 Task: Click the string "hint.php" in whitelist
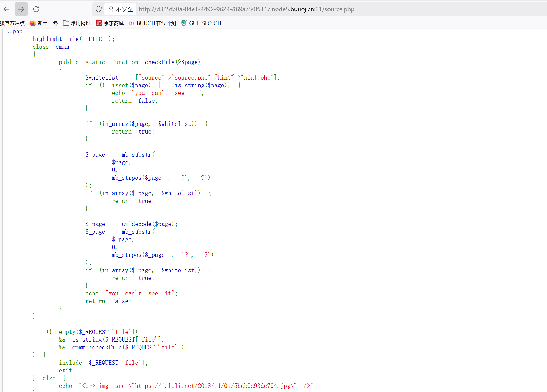click(x=258, y=78)
